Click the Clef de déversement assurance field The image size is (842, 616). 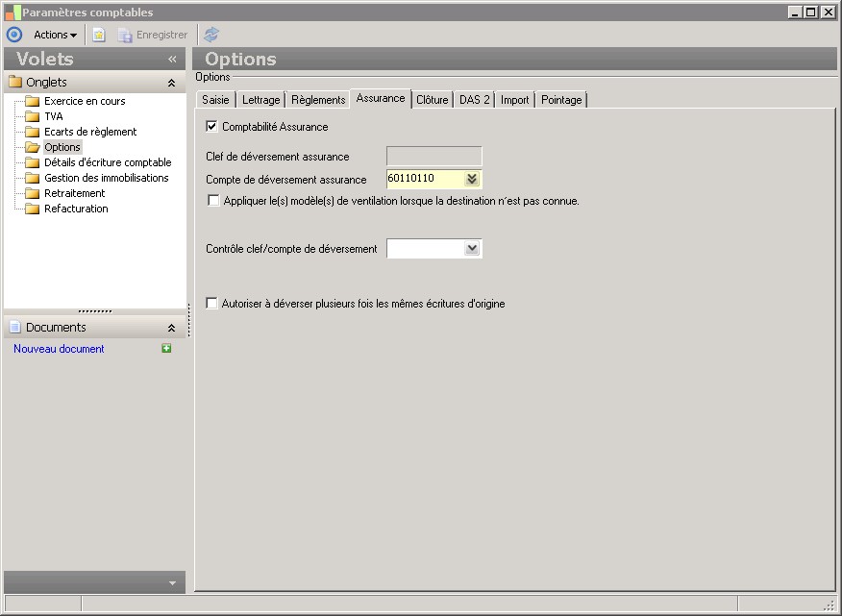[x=433, y=157]
